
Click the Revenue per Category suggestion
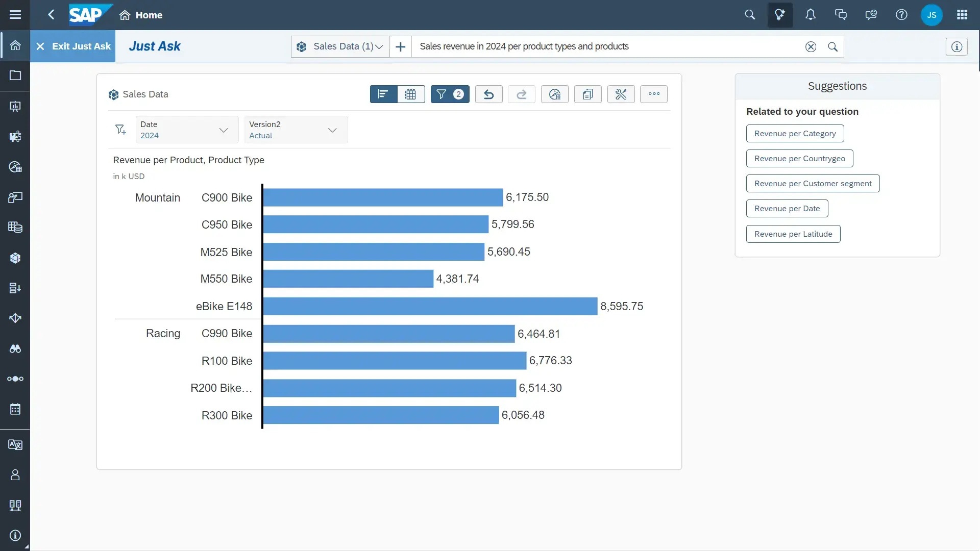pos(794,133)
